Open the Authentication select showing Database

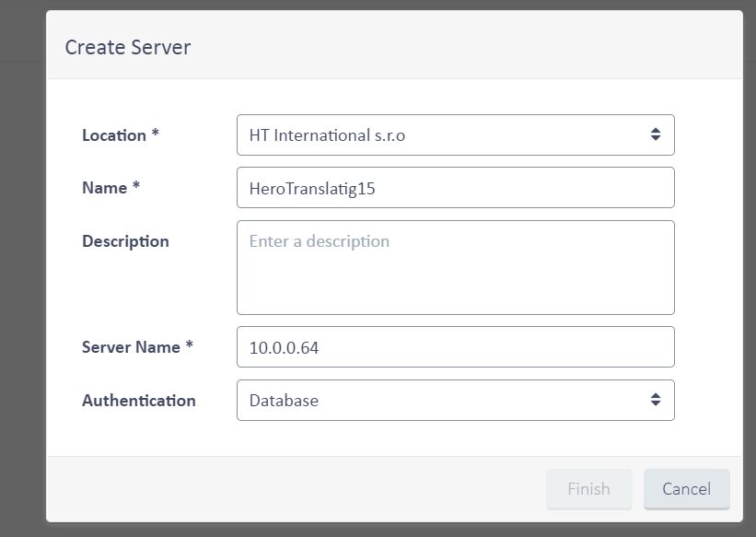455,401
